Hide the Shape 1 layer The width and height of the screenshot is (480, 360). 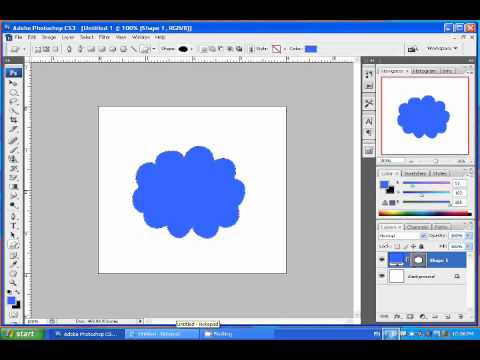382,260
